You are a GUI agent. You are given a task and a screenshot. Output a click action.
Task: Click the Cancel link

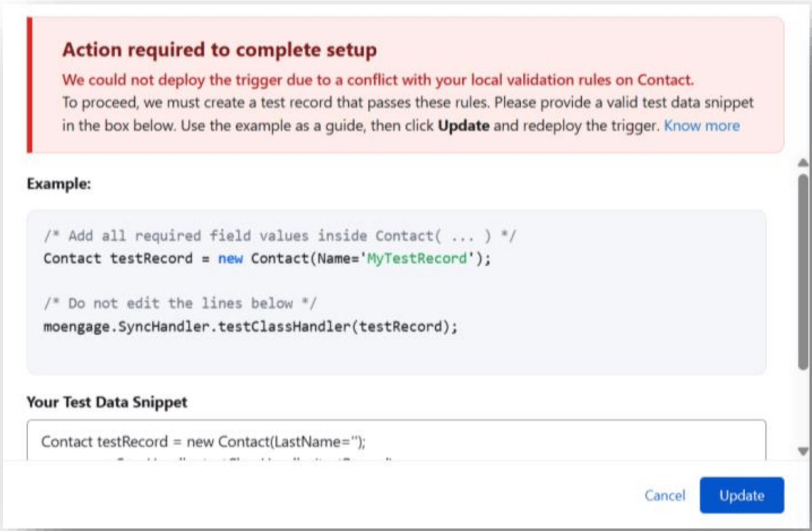[665, 495]
